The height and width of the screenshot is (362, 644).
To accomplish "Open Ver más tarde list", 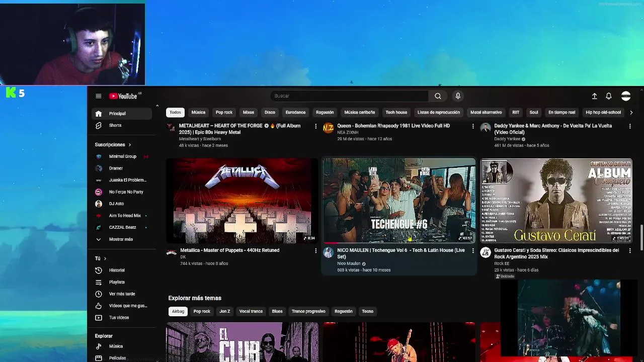I will pos(122,294).
